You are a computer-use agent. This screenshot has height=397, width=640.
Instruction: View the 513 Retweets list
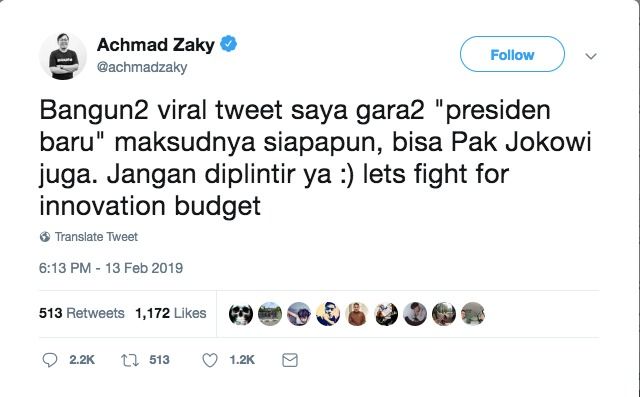(x=82, y=313)
